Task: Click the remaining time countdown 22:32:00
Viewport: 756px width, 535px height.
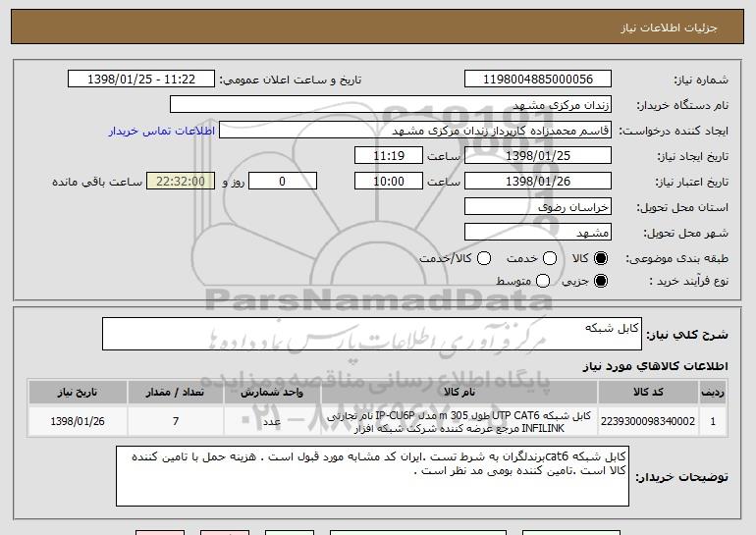Action: point(181,182)
